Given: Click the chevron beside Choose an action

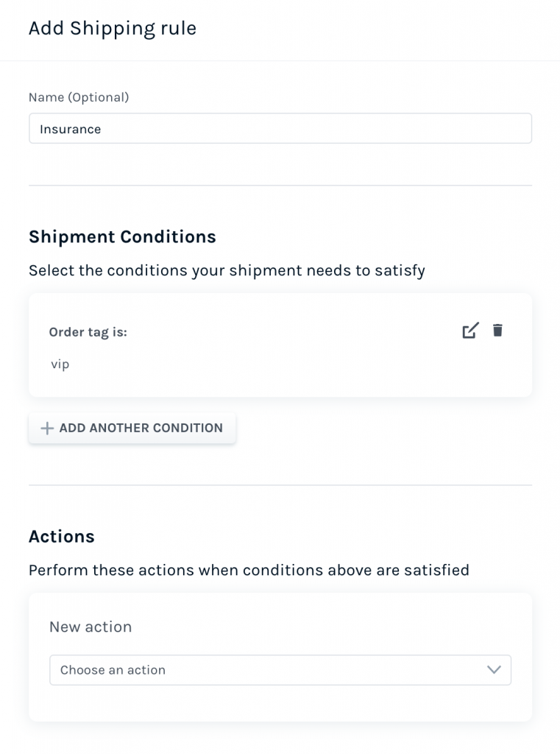Looking at the screenshot, I should tap(495, 670).
